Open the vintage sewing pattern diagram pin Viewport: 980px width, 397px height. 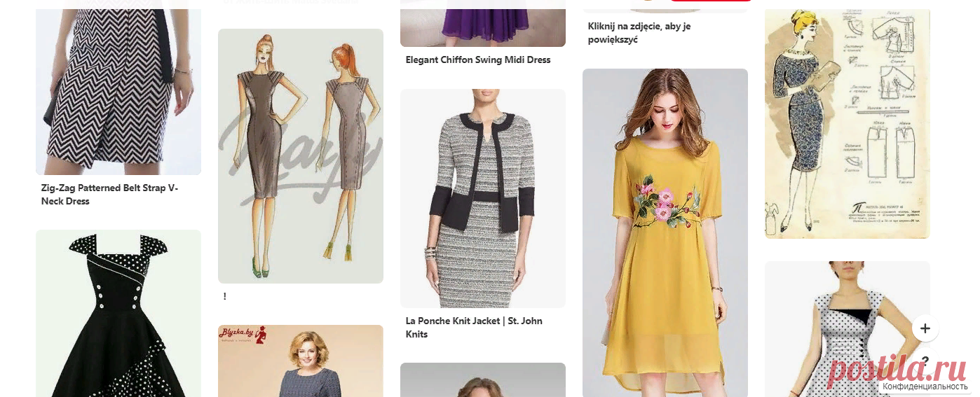coord(848,124)
